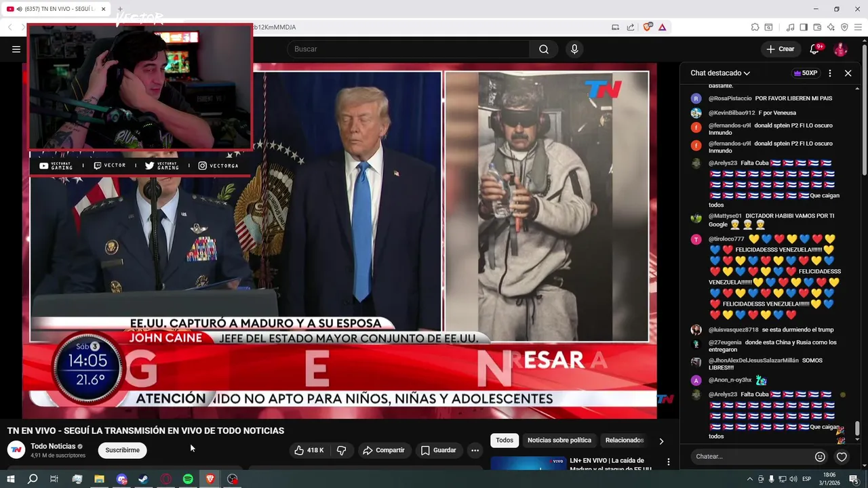The image size is (868, 488).
Task: Select the Noticias sobre política chip
Action: pyautogui.click(x=559, y=441)
